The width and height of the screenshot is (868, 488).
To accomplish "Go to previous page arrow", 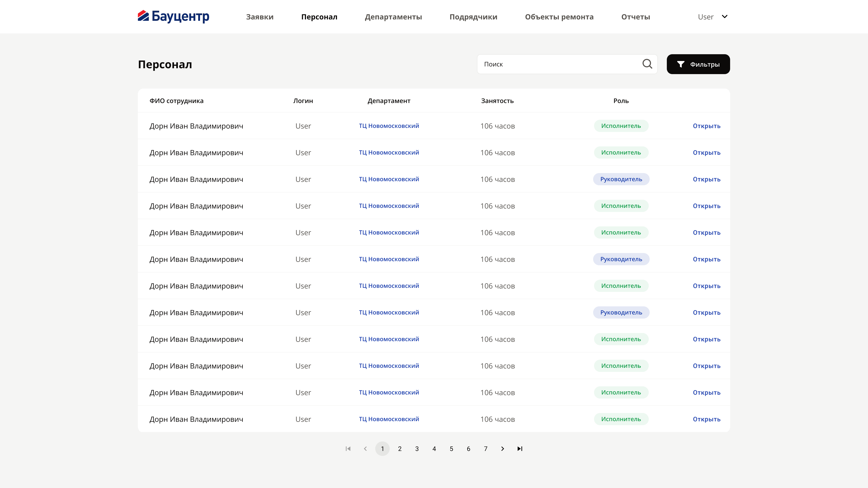I will 365,449.
